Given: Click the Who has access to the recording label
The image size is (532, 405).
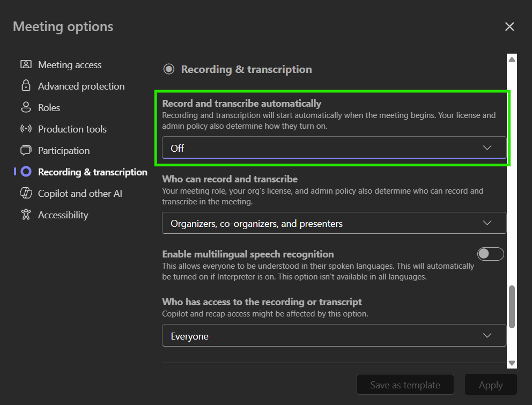Looking at the screenshot, I should 262,302.
